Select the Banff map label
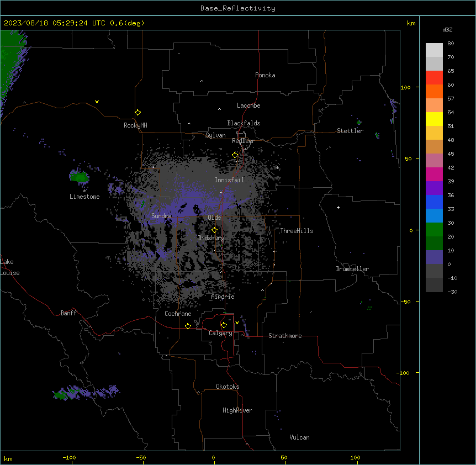 [x=68, y=313]
